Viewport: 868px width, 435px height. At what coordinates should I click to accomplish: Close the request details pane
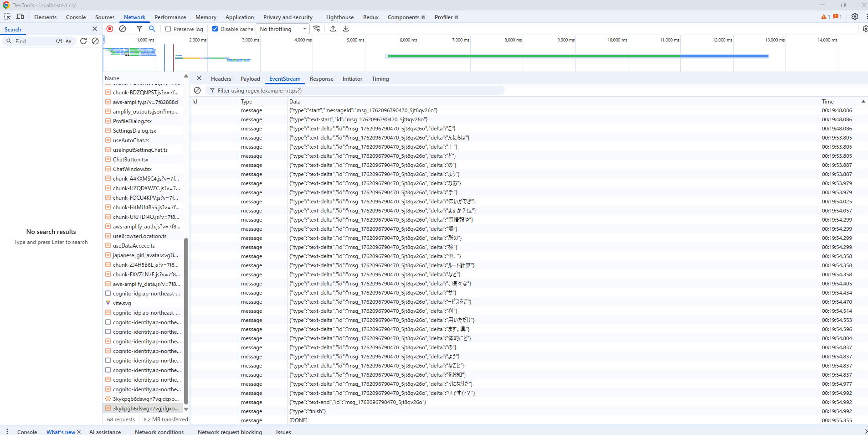199,78
